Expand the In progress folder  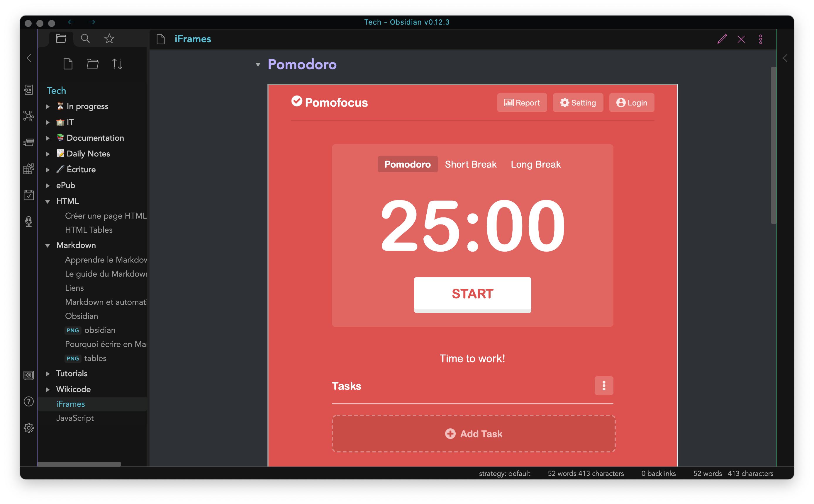coord(48,106)
